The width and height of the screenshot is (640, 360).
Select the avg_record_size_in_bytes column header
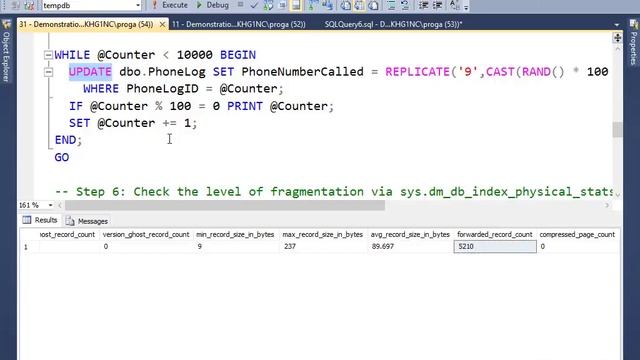point(410,235)
